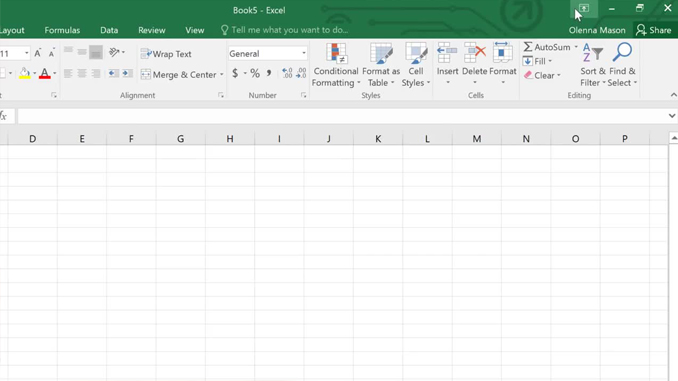Apply yellow fill color using the paint bucket
678x381 pixels.
coord(25,74)
